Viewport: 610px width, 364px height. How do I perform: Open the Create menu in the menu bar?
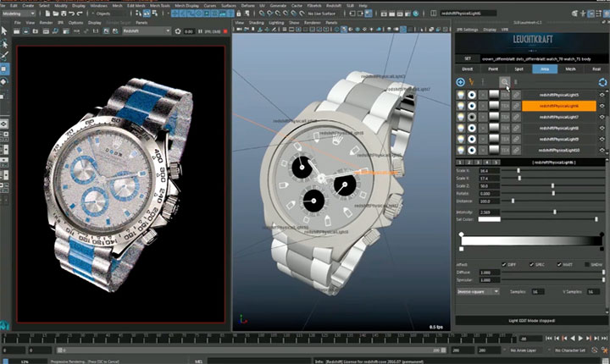28,6
